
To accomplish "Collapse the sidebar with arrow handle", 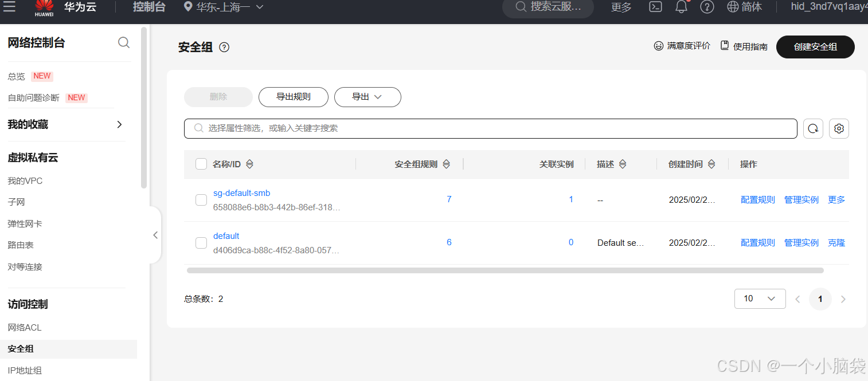I will pos(155,235).
